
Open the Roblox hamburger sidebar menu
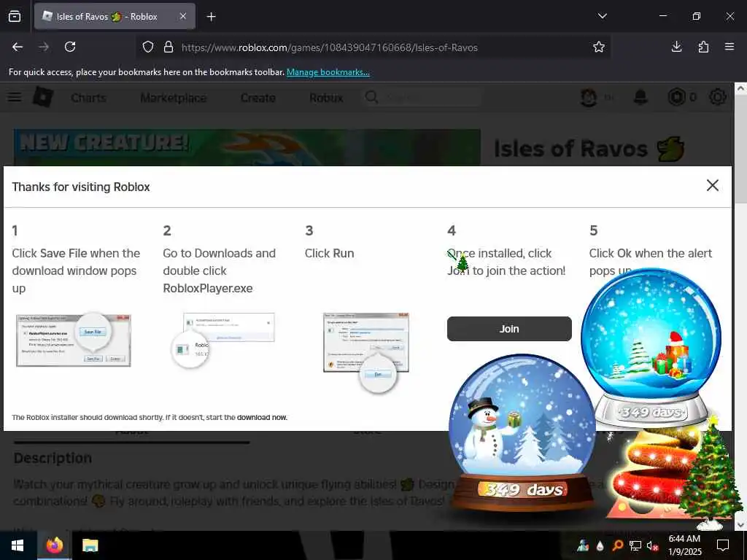pyautogui.click(x=15, y=97)
